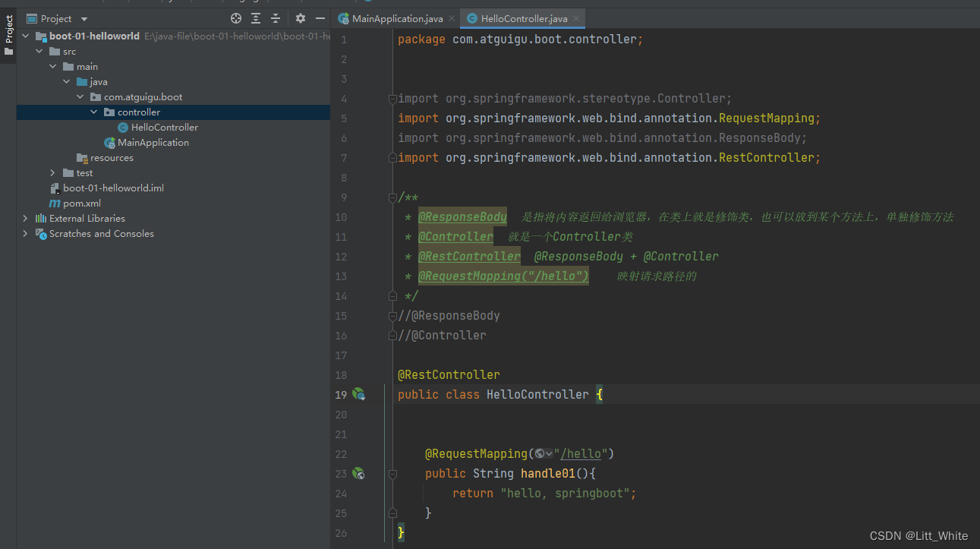Click the @ResponseBody tag in Javadoc line 10
The width and height of the screenshot is (980, 549).
click(462, 216)
